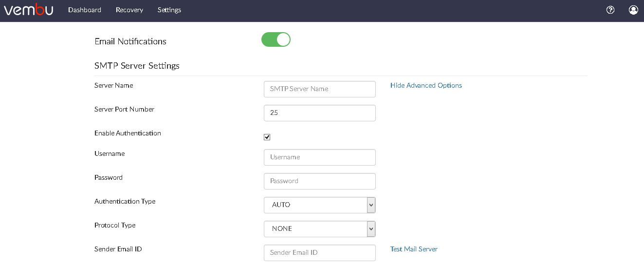Turn off the Email Notifications toggle
The width and height of the screenshot is (644, 266).
(276, 39)
